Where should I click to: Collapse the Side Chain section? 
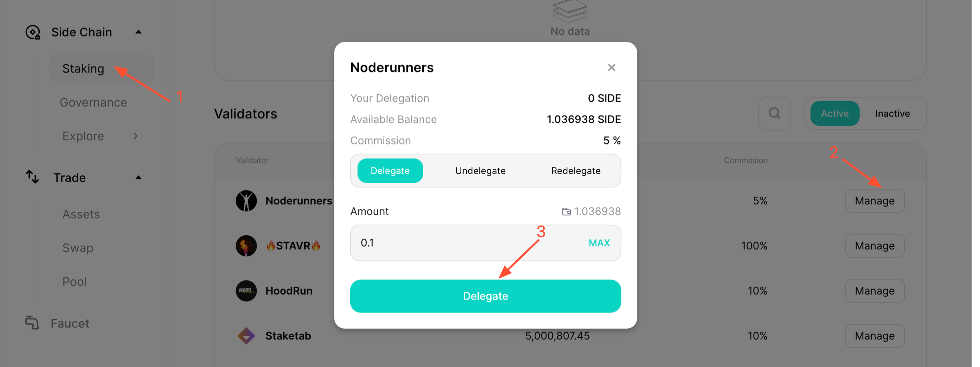pyautogui.click(x=138, y=32)
